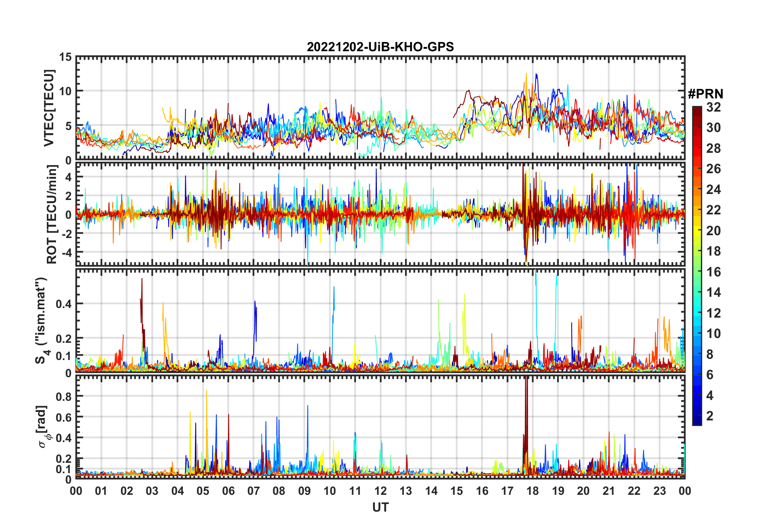Pick colorbar tick label 20
Viewport: 761px width, 532px height.
(713, 231)
